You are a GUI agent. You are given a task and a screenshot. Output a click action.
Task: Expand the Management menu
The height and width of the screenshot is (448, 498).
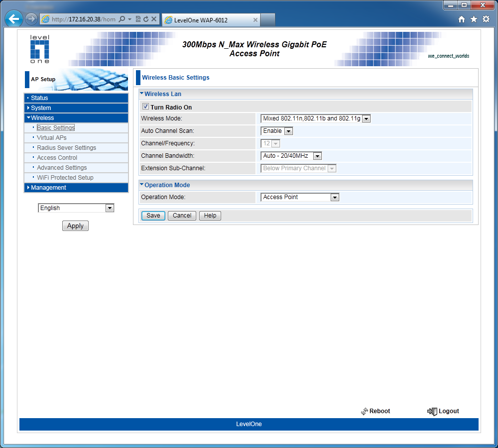coord(76,188)
